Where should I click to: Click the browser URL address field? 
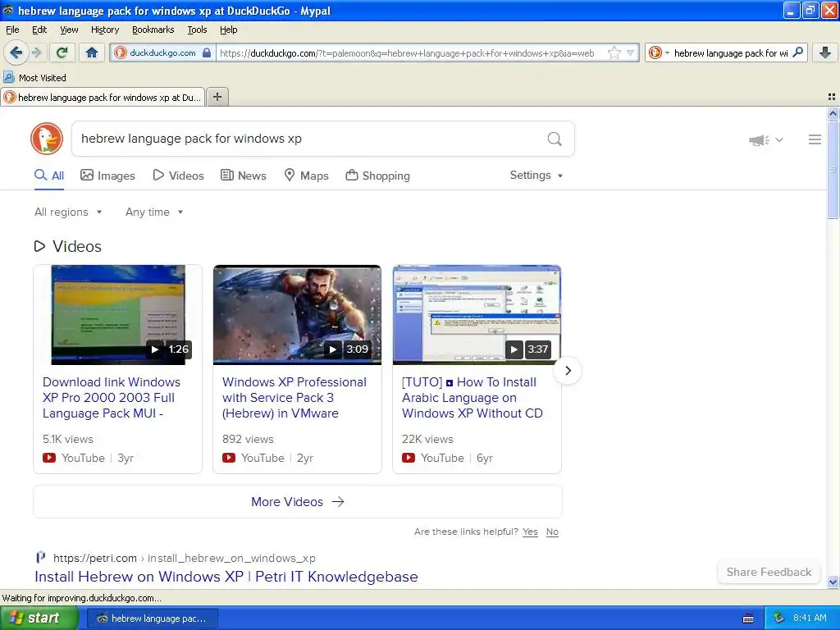coord(410,52)
